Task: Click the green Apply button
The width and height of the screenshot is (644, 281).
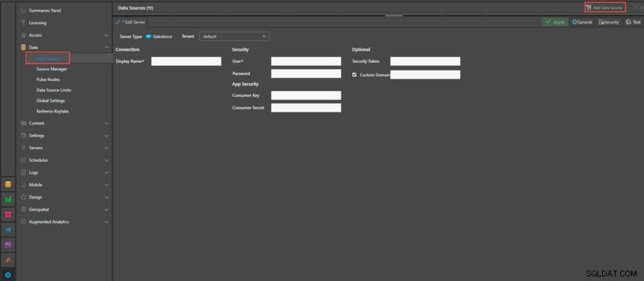Action: [555, 22]
